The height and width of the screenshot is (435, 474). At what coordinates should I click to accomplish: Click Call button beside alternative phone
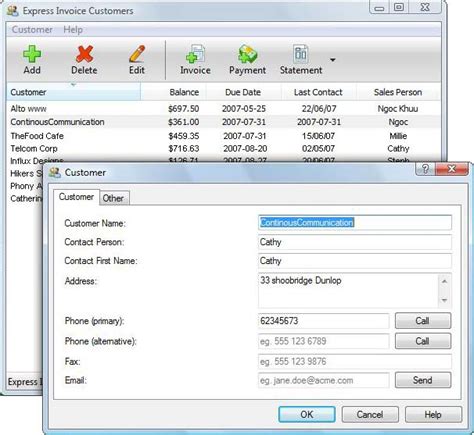423,341
